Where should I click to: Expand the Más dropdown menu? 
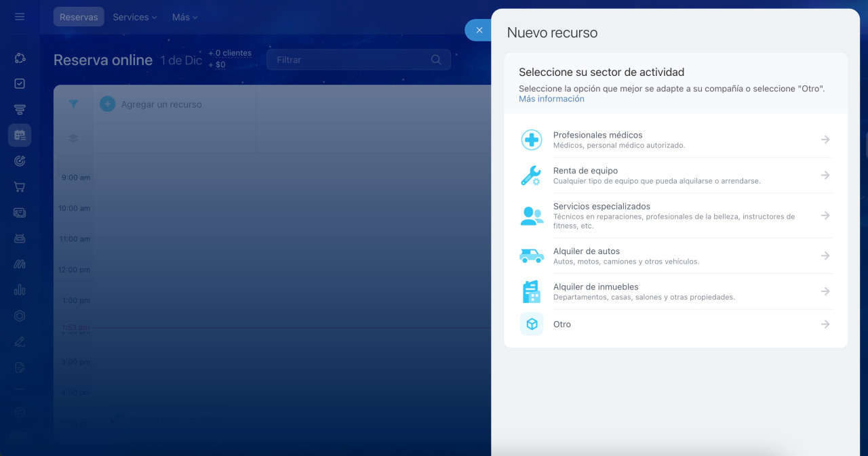pos(184,17)
